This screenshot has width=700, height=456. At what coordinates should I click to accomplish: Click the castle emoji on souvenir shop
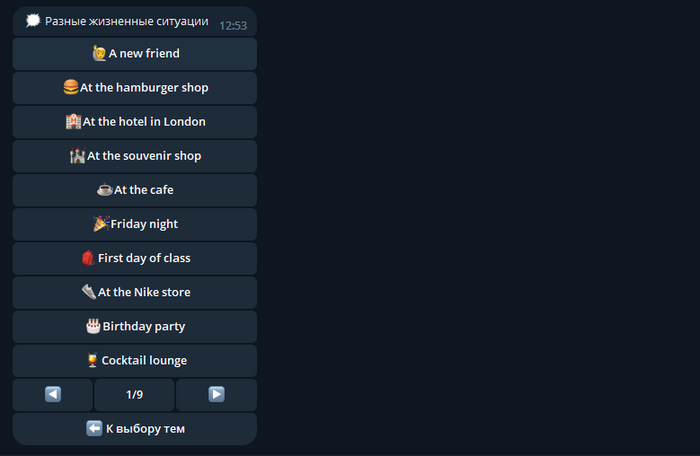(77, 155)
